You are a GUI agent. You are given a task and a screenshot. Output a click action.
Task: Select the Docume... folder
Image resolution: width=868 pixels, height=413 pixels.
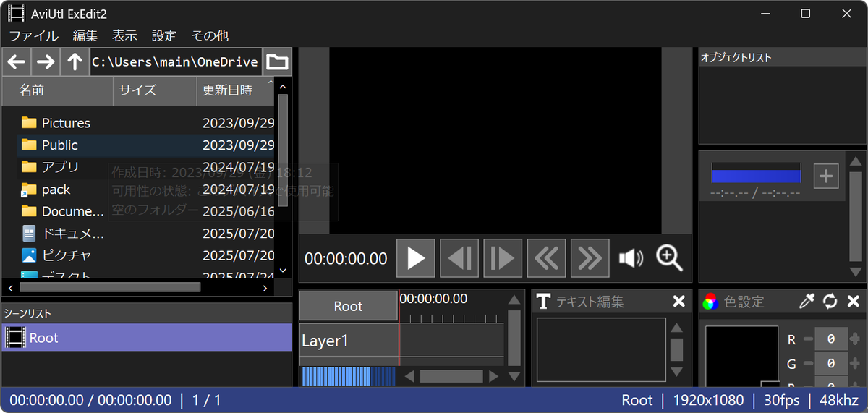click(x=145, y=211)
